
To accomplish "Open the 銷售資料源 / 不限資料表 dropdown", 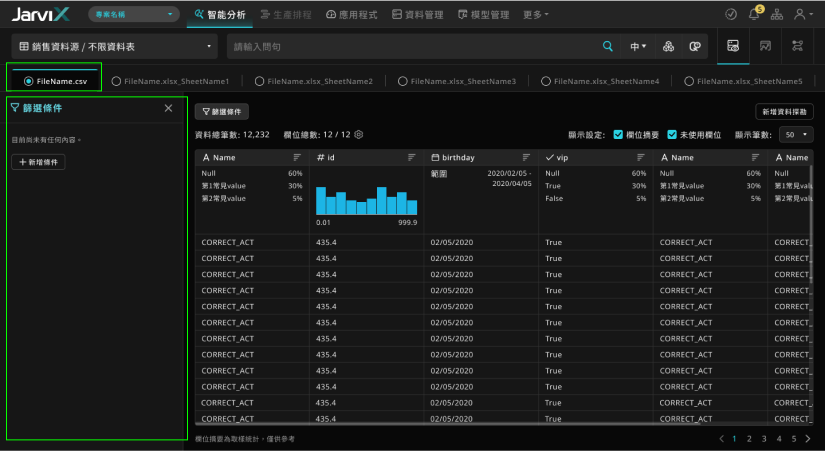I will [x=115, y=46].
